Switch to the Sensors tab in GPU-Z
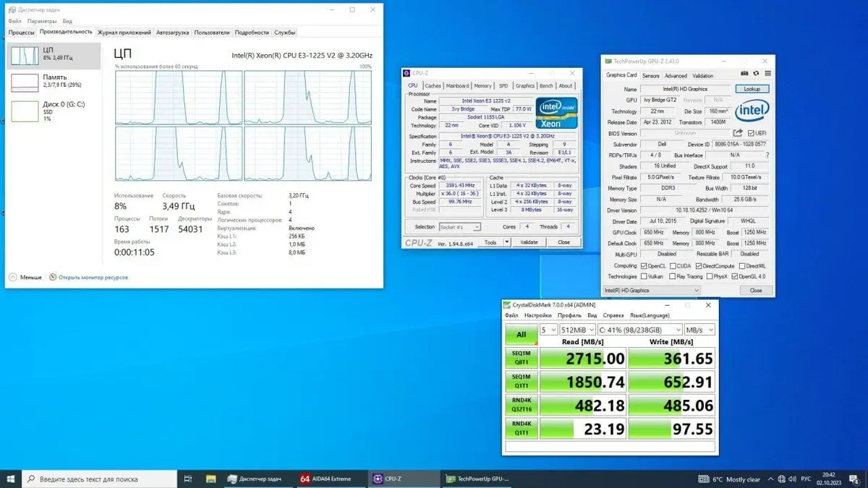This screenshot has width=868, height=488. click(x=651, y=75)
